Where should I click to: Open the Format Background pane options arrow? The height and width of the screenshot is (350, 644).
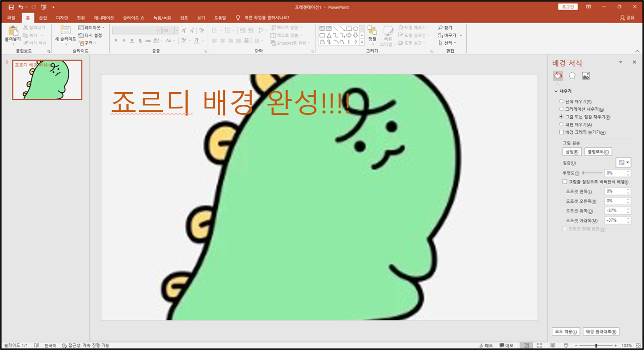[x=620, y=63]
